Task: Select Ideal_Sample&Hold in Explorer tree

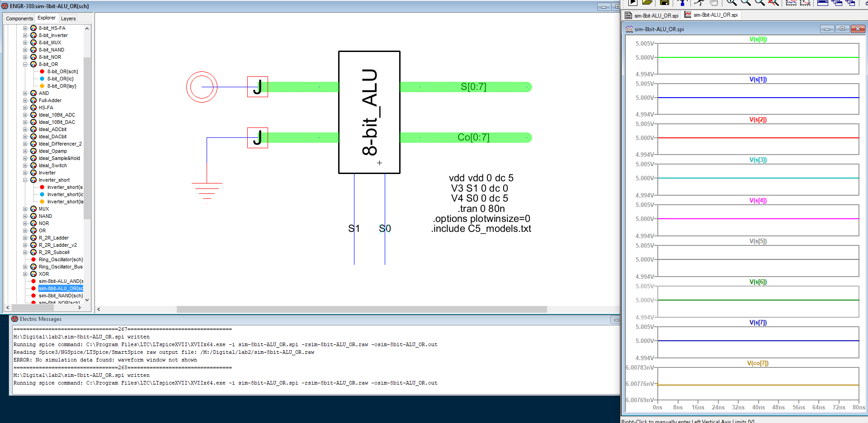Action: click(x=59, y=158)
